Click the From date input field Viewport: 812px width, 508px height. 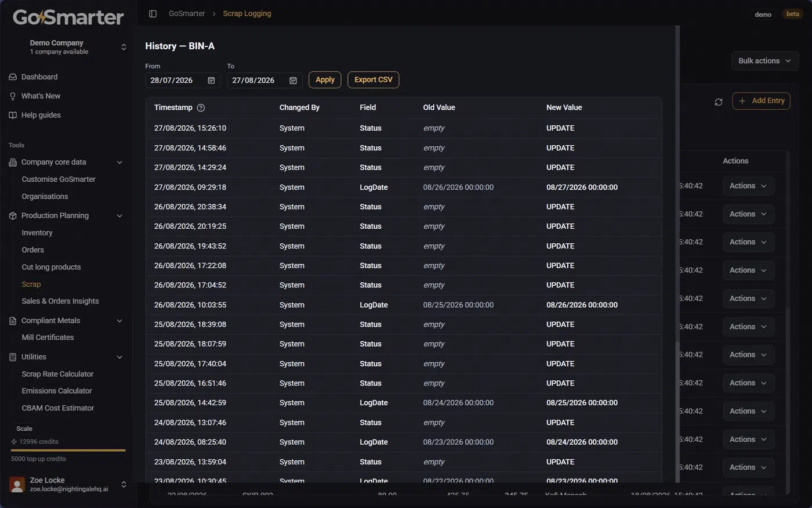coord(183,80)
